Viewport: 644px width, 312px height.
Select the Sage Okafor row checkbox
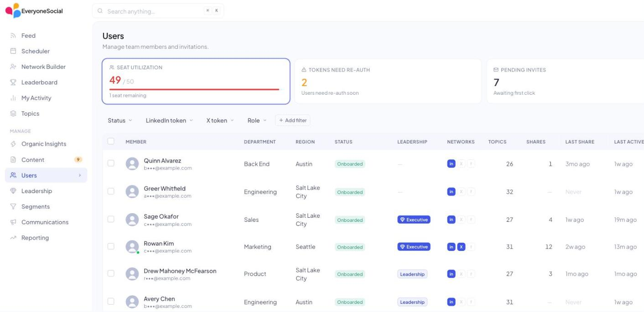(x=111, y=219)
